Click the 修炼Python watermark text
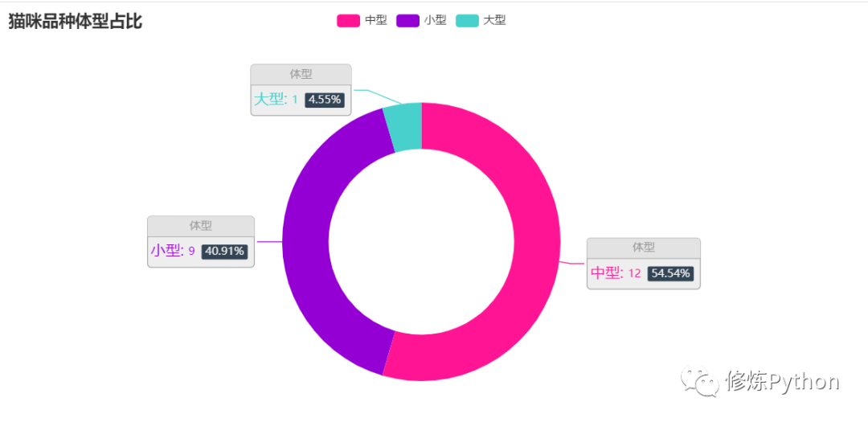 [x=782, y=382]
